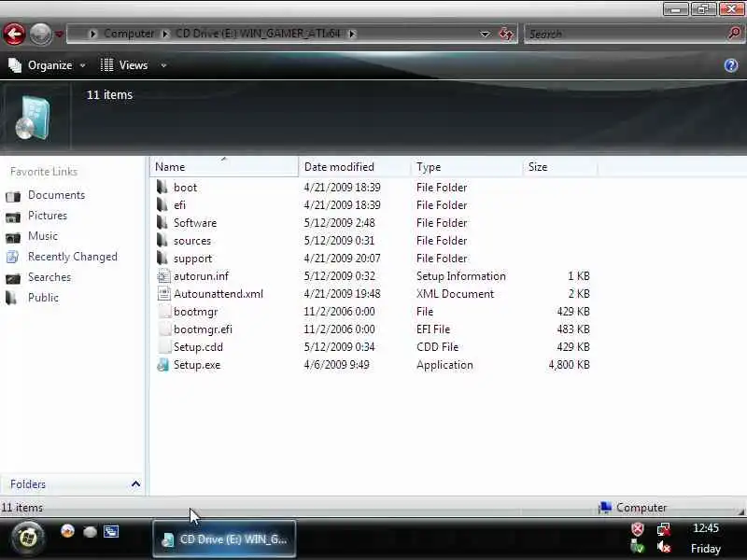Screen dimensions: 747x560
Task: Select the sources folder icon
Action: (x=162, y=241)
